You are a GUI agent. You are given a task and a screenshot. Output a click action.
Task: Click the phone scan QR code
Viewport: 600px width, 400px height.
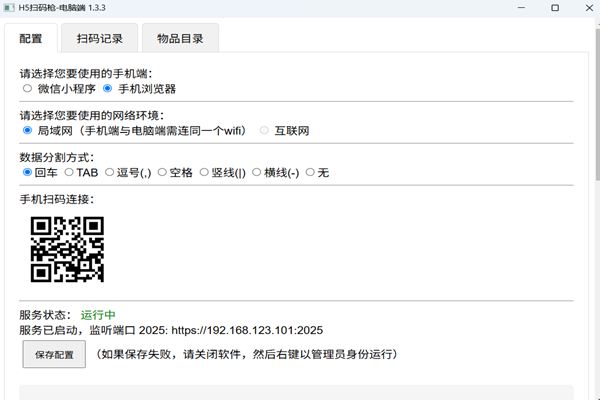click(x=67, y=250)
